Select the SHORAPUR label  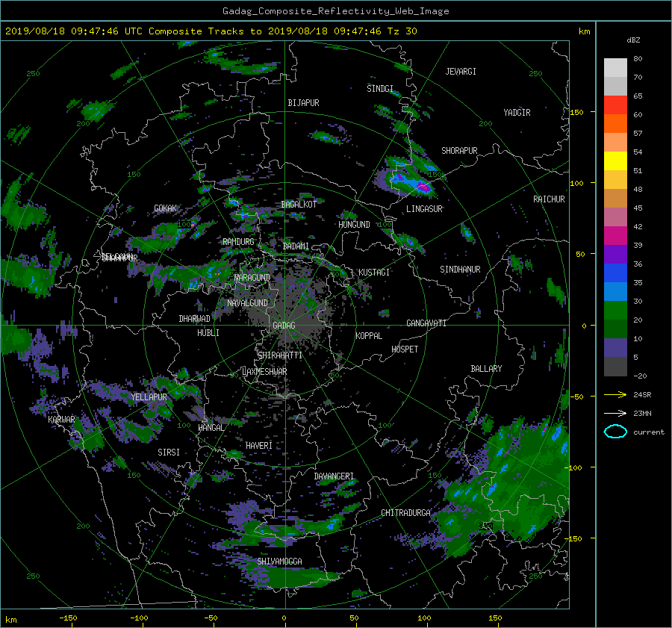pos(459,151)
